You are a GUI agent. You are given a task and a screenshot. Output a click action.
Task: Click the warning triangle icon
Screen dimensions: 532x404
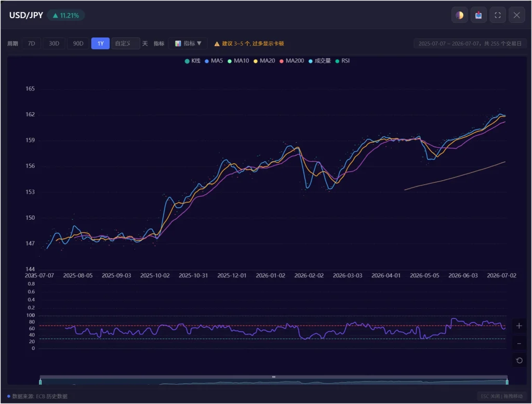(217, 44)
